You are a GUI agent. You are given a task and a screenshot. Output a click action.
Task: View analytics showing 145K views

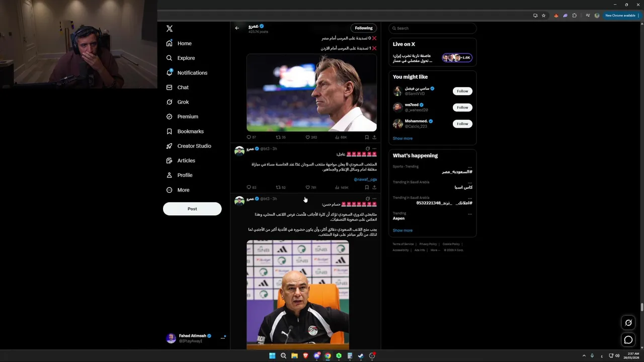click(342, 188)
